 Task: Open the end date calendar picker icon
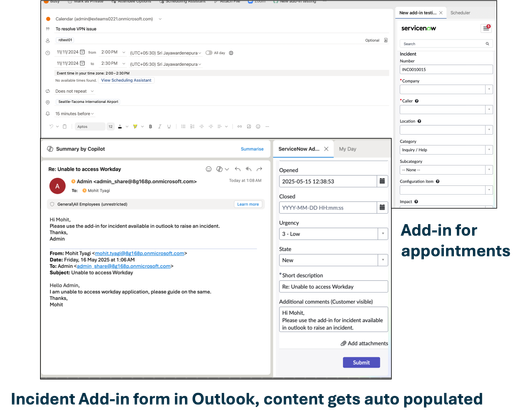coord(82,63)
